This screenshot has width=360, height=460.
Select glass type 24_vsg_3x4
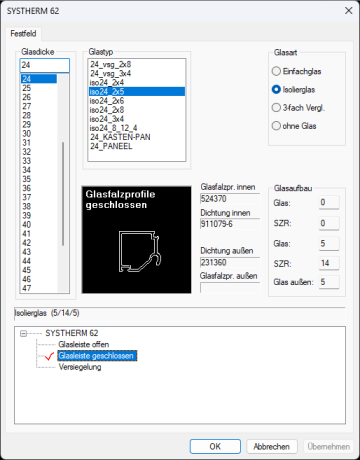137,73
